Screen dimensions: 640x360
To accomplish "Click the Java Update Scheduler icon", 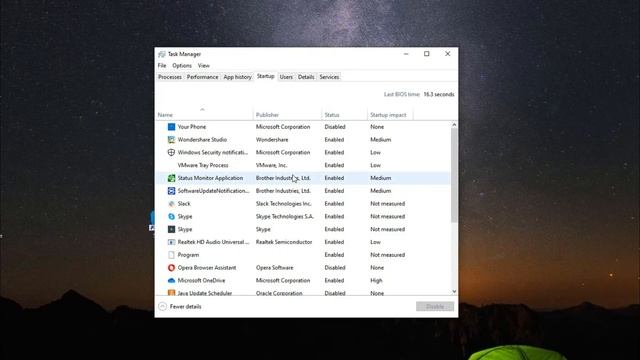I will tap(171, 293).
